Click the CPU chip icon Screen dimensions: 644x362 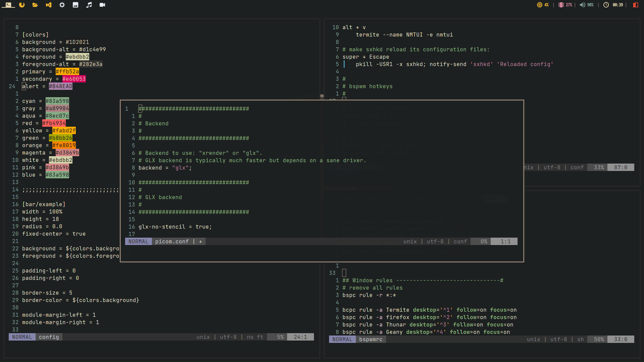(540, 5)
